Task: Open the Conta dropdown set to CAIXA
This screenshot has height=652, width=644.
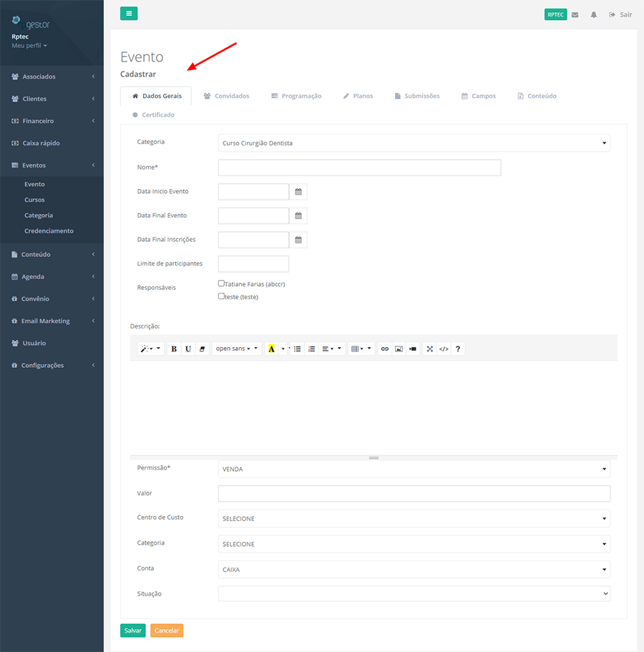Action: point(414,570)
